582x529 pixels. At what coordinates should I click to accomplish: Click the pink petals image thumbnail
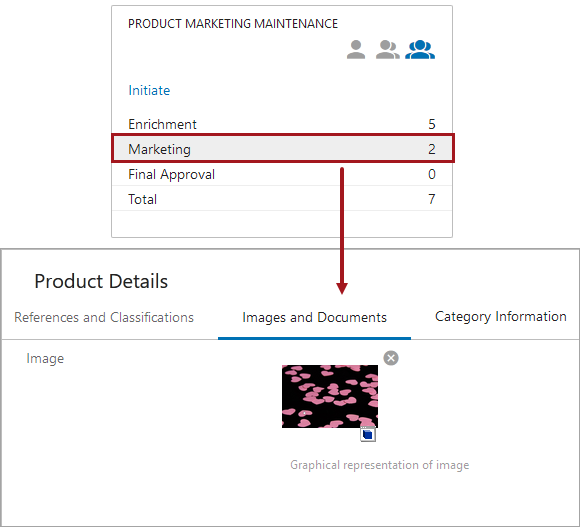click(x=330, y=396)
